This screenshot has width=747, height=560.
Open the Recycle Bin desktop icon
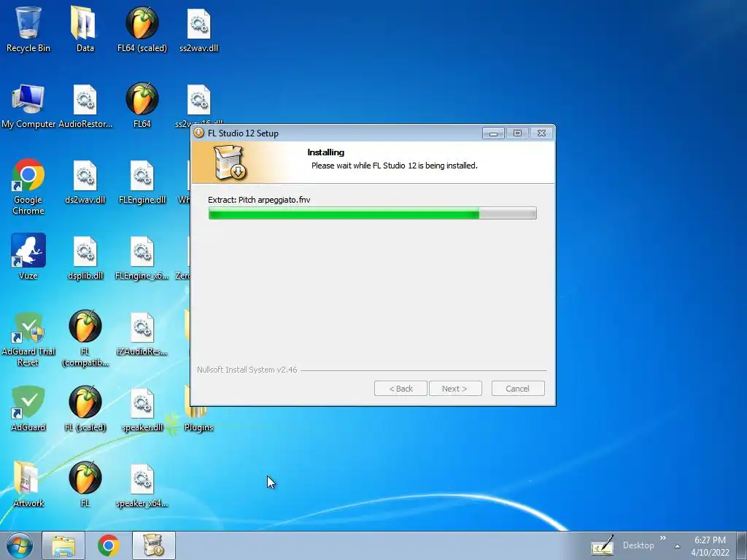coord(28,28)
